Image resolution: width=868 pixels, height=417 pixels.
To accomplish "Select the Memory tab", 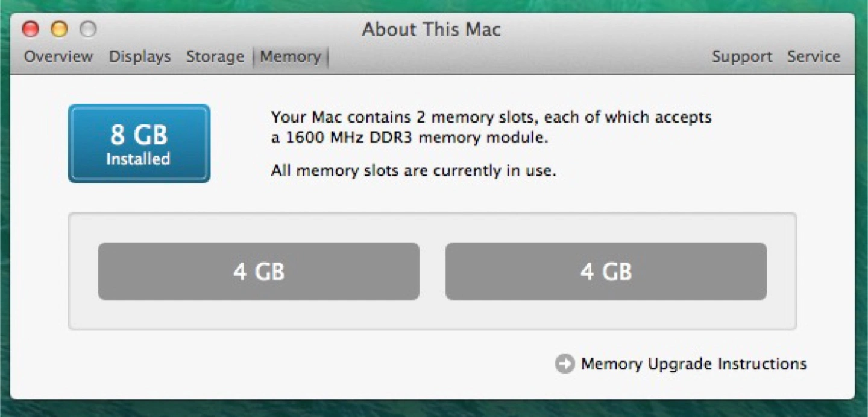I will pyautogui.click(x=291, y=57).
